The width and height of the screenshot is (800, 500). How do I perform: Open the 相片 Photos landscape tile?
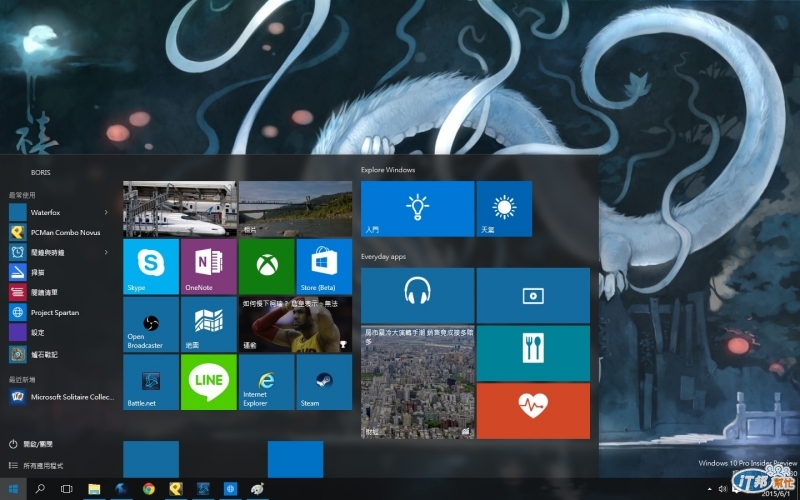coord(295,209)
